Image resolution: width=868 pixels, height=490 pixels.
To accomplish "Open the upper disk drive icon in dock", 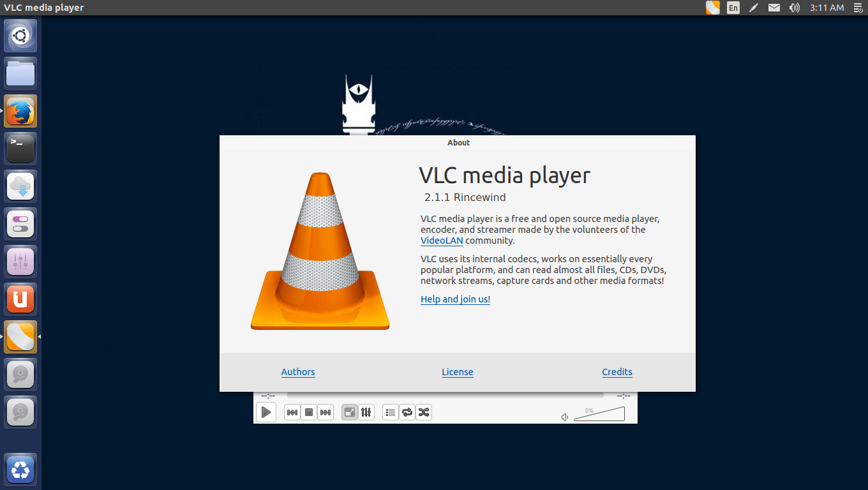I will (20, 375).
